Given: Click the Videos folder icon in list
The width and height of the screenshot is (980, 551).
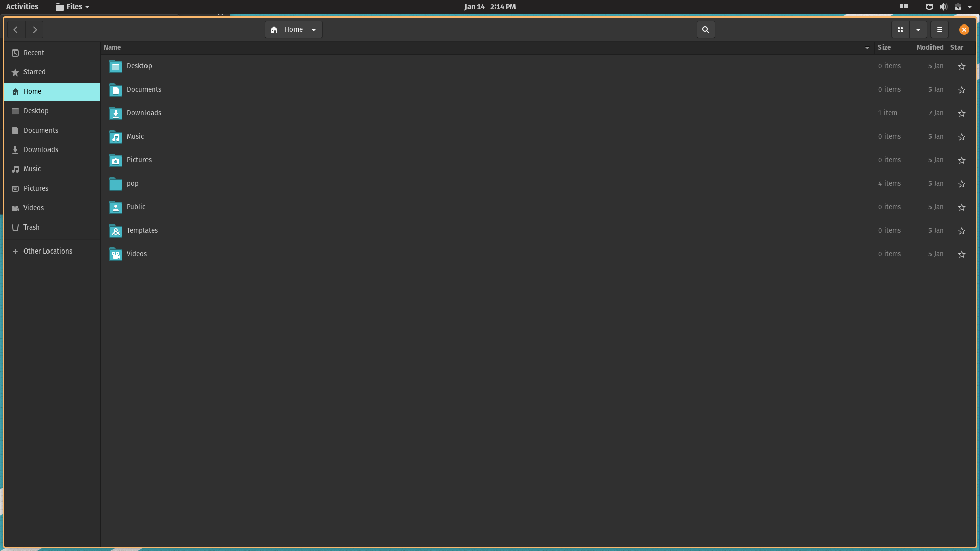Looking at the screenshot, I should (116, 254).
